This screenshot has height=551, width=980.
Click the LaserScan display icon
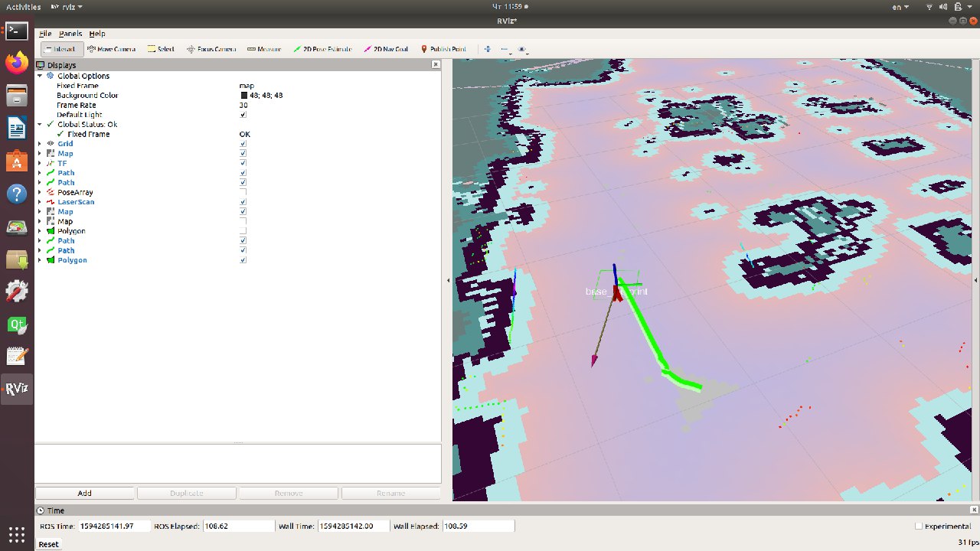coord(51,202)
